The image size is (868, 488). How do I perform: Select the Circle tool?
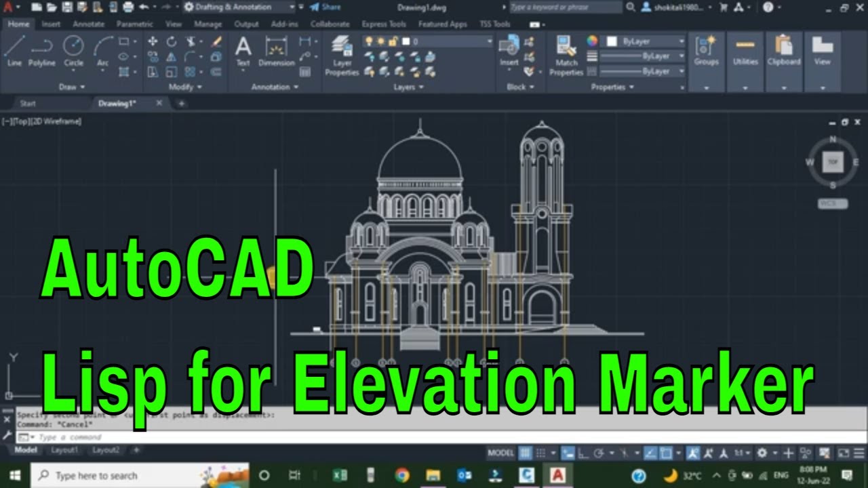[x=73, y=51]
